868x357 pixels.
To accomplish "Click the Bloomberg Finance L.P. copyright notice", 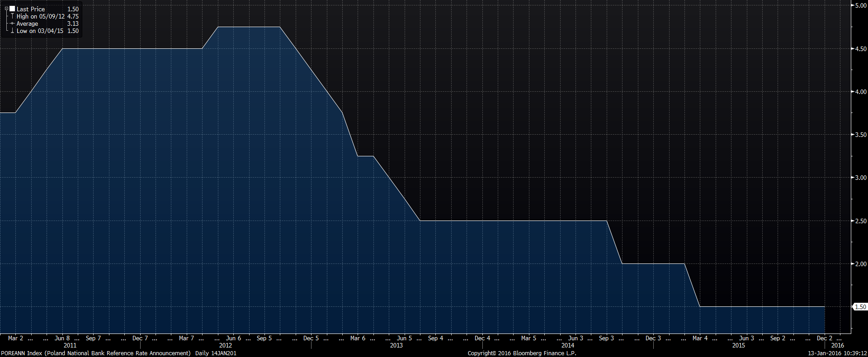I will [x=522, y=353].
